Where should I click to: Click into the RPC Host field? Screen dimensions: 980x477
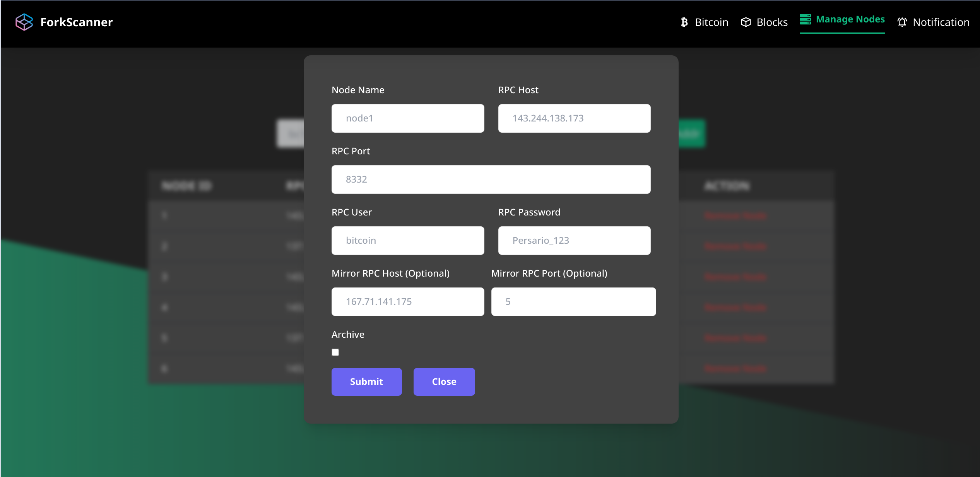click(574, 118)
